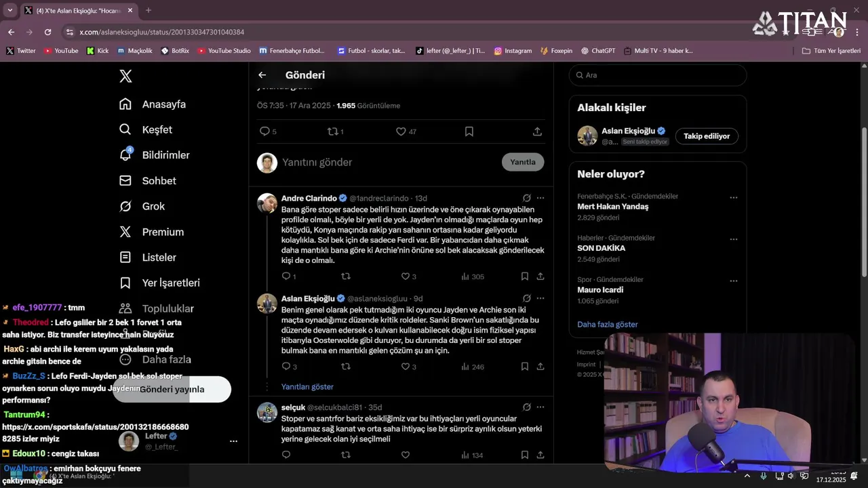Screen dimensions: 868x488
Task: Bookmark Aslan Ekşioğlu's reply
Action: pyautogui.click(x=525, y=367)
